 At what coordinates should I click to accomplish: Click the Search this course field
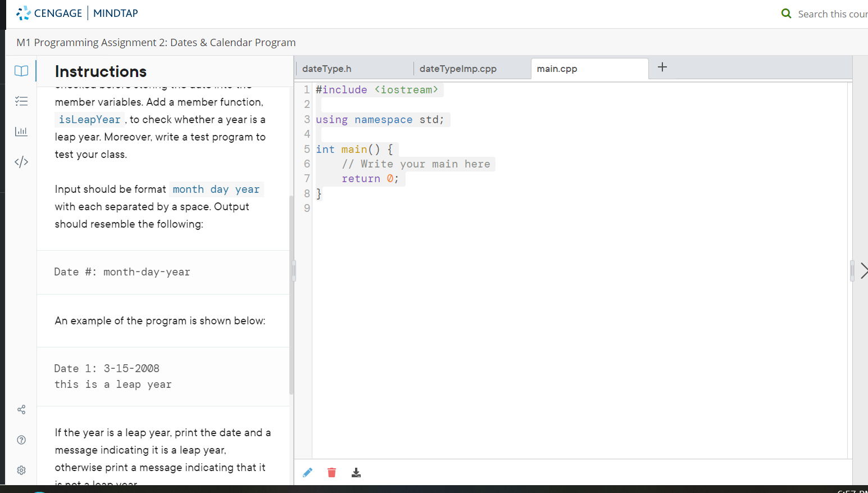(x=832, y=14)
